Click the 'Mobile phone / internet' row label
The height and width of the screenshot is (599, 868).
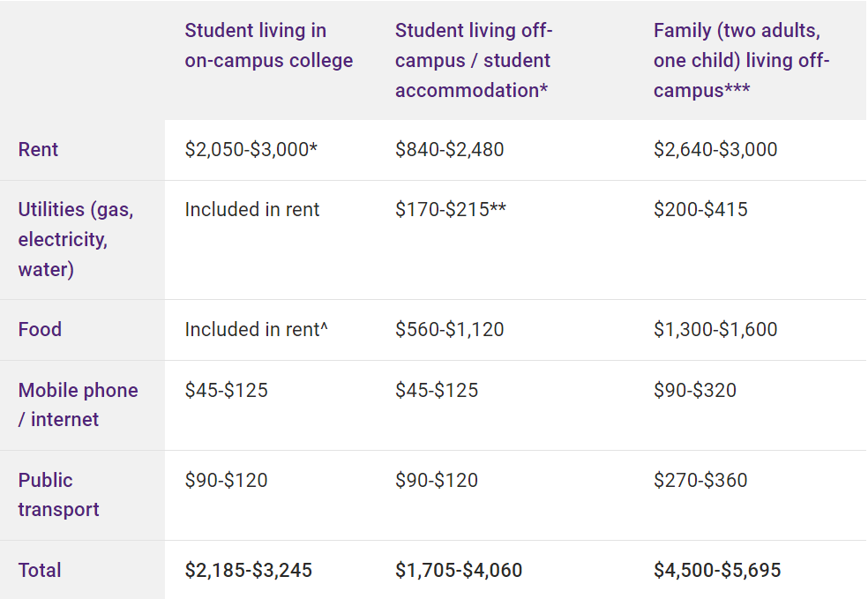78,405
